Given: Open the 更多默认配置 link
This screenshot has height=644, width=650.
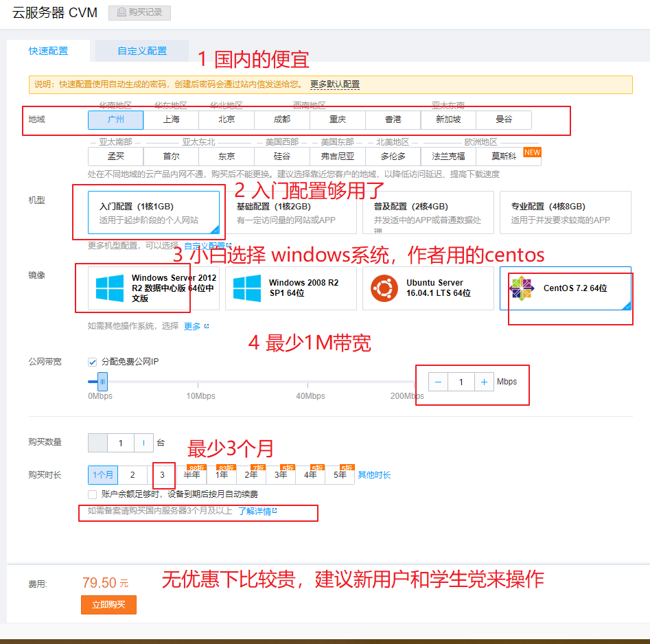Looking at the screenshot, I should click(x=335, y=84).
